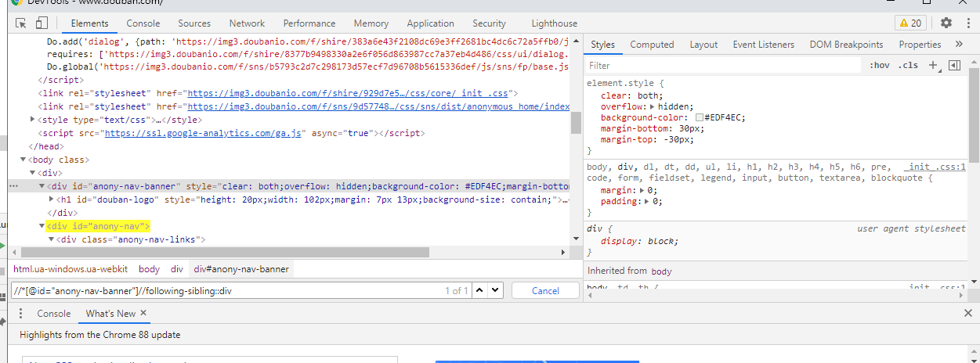Select html.ua-windows.ua-webkit breadcrumb

click(x=71, y=268)
